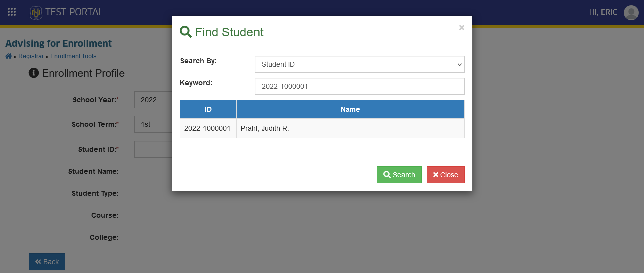Open the Search By dropdown
Screen dimensions: 644x273
(359, 64)
